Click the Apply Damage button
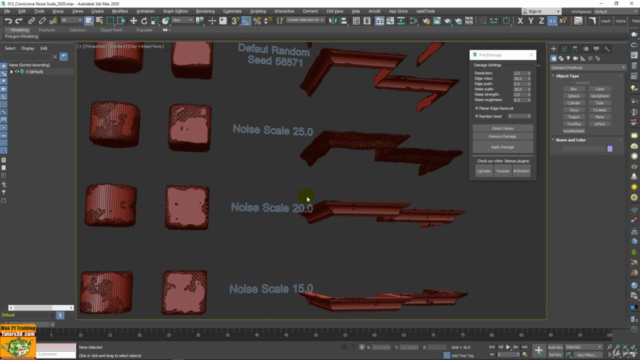 click(x=503, y=147)
